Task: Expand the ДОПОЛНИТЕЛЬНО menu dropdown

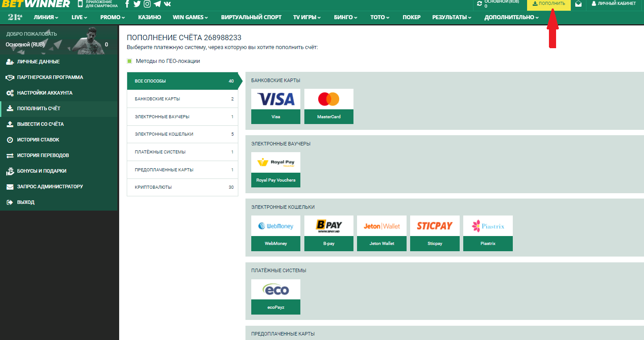Action: [x=511, y=17]
